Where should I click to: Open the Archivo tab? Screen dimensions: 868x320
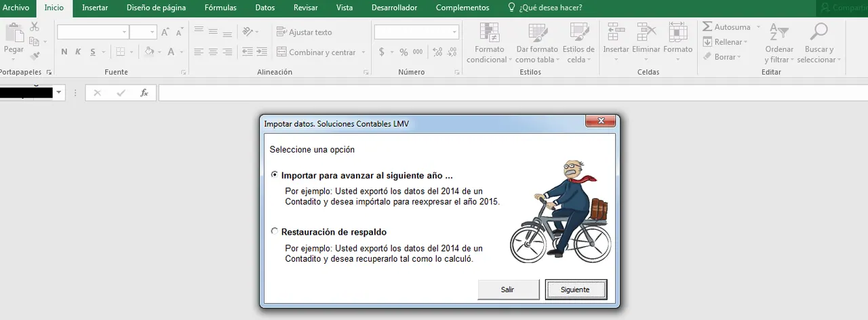pyautogui.click(x=16, y=8)
